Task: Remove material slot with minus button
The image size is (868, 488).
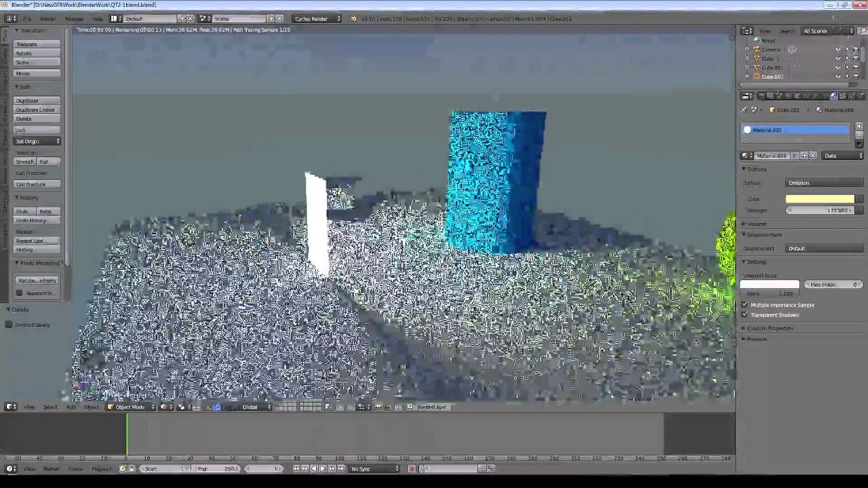Action: click(x=859, y=135)
